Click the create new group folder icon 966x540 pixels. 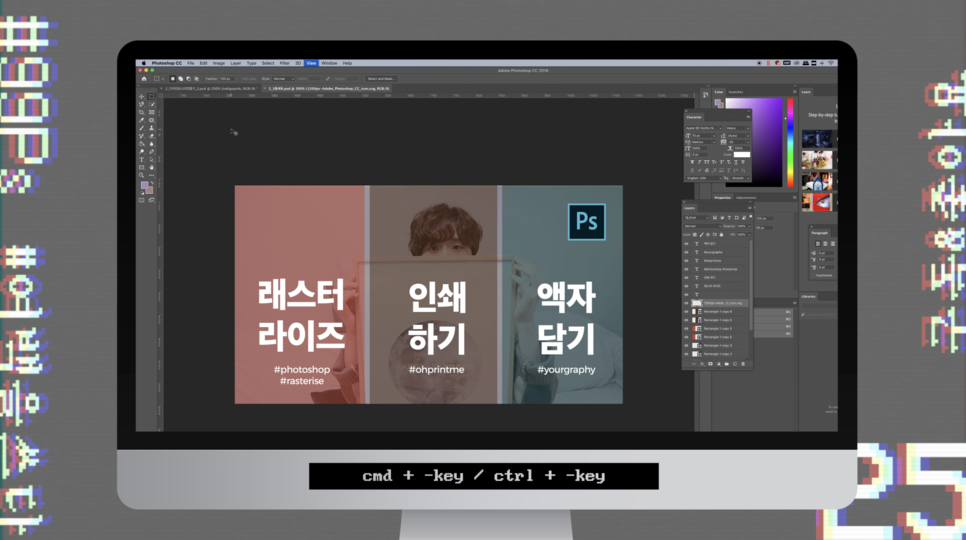point(727,364)
